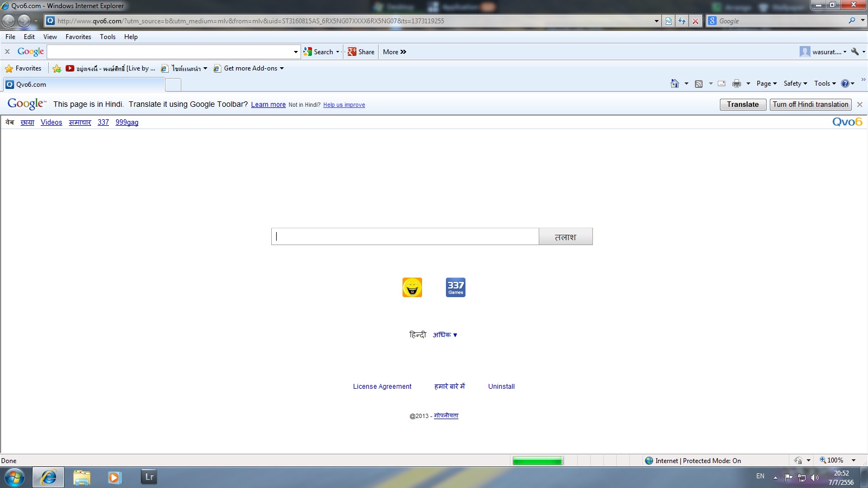The width and height of the screenshot is (868, 488).
Task: Focus the browser address bar URL
Action: pos(354,21)
